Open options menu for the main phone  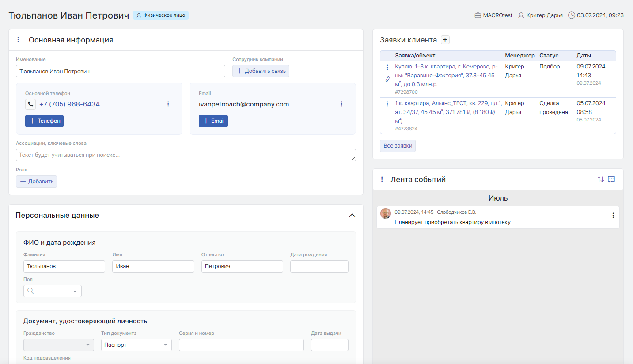(x=168, y=104)
